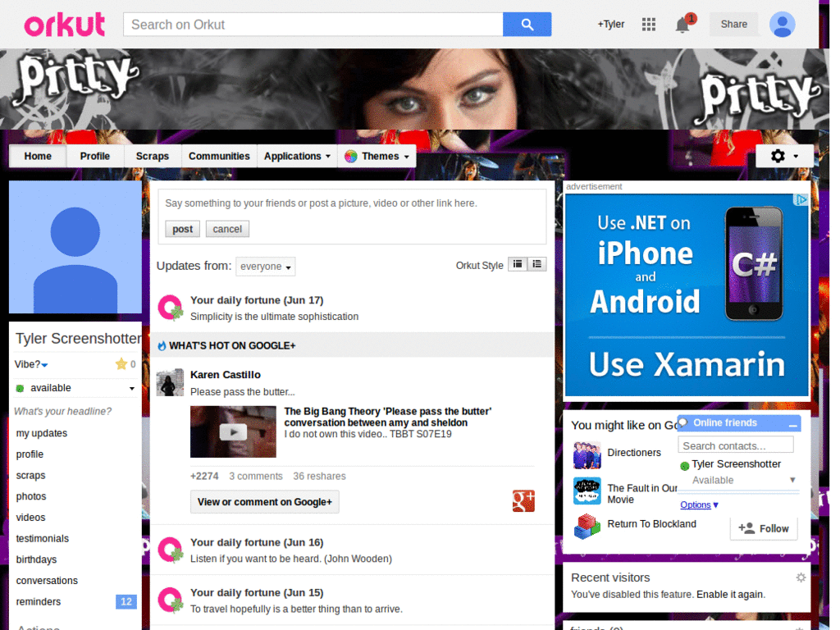Screen dimensions: 840x630
Task: Open the Google apps grid icon
Action: point(648,24)
